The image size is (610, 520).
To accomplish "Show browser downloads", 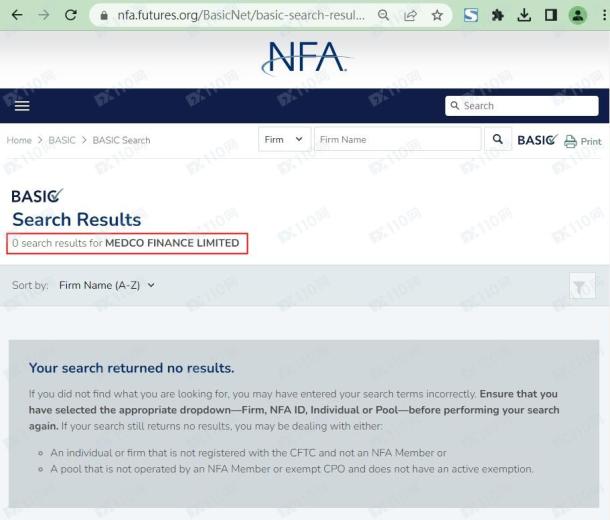I will (x=524, y=16).
